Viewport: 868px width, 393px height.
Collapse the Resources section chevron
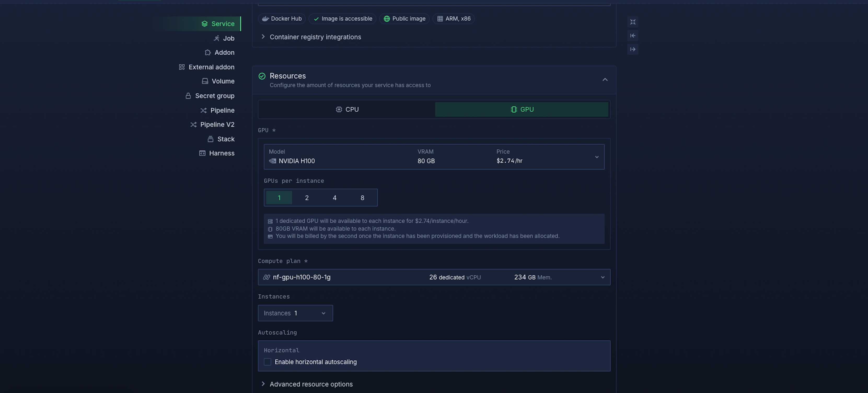coord(605,80)
